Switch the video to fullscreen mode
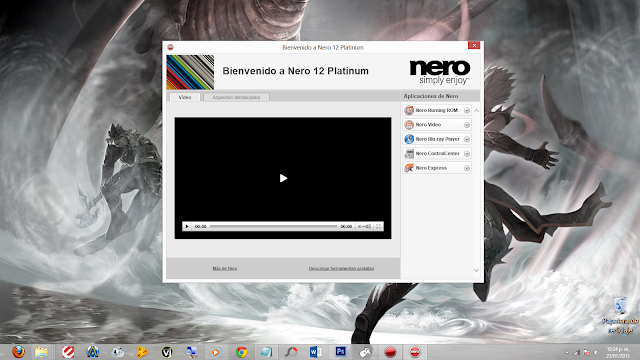Screen dimensions: 640x360 click(378, 226)
